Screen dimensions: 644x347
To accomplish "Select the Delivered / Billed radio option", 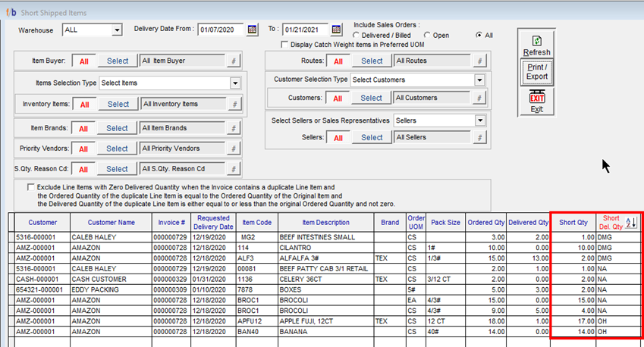I will 357,35.
